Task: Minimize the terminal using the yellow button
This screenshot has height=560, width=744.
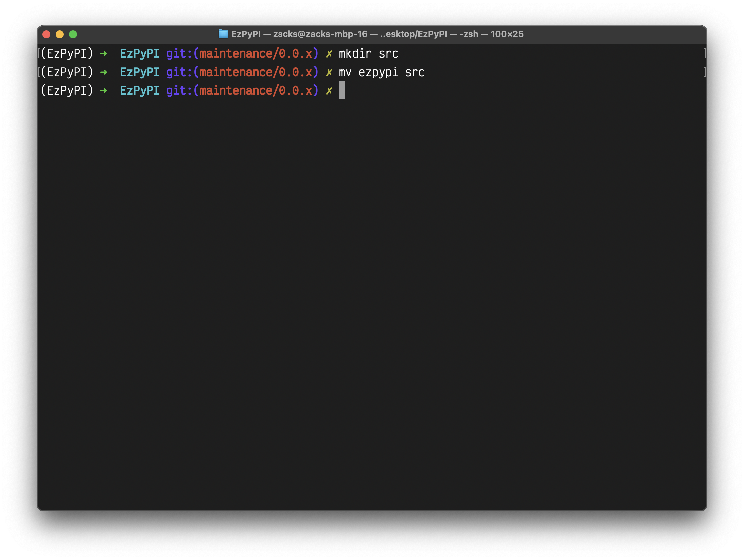Action: click(60, 34)
